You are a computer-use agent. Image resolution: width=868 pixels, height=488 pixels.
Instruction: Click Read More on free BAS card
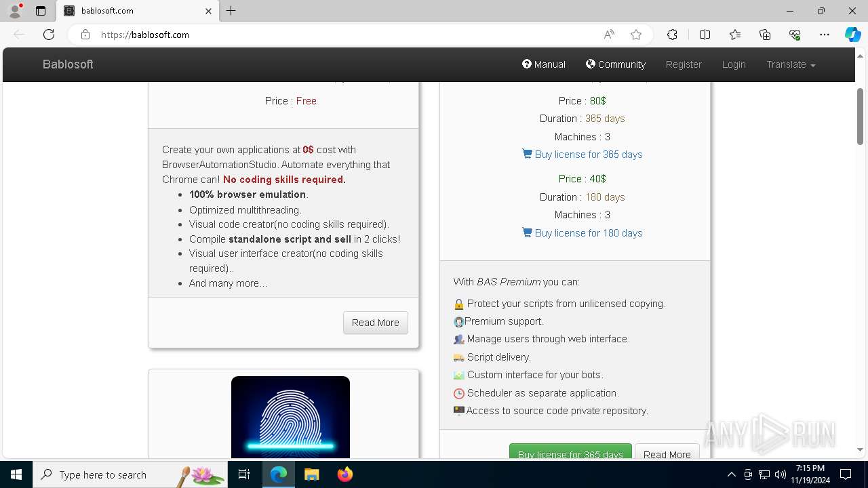(x=376, y=323)
